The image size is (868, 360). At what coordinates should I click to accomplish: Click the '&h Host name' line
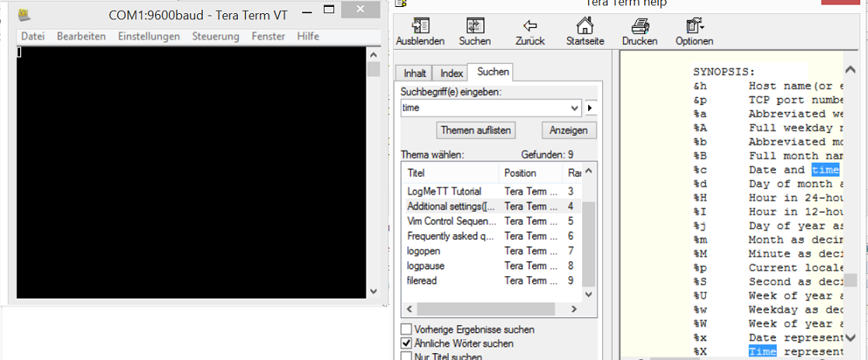(768, 86)
